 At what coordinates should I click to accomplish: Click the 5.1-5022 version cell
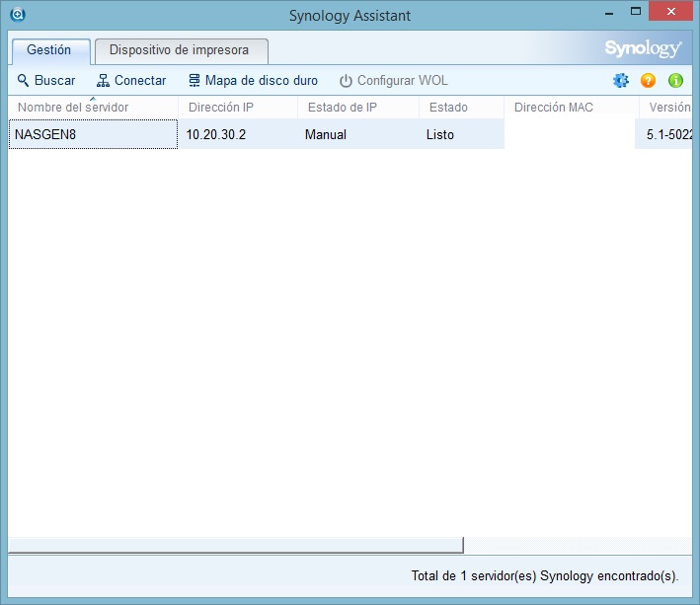coord(665,134)
